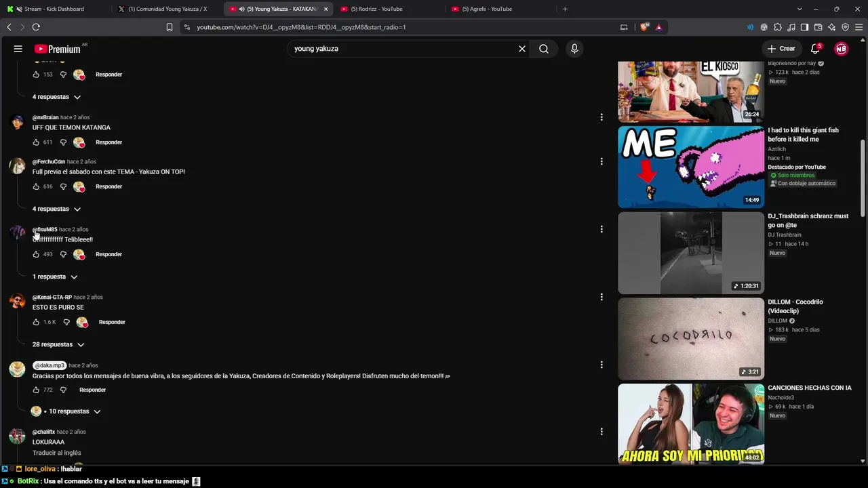Like the 'Full previa el sabado' comment
This screenshot has width=868, height=488.
click(x=36, y=186)
